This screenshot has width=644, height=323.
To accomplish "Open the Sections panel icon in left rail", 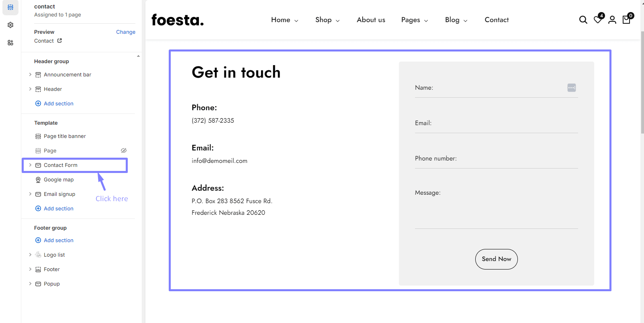I will pos(10,7).
